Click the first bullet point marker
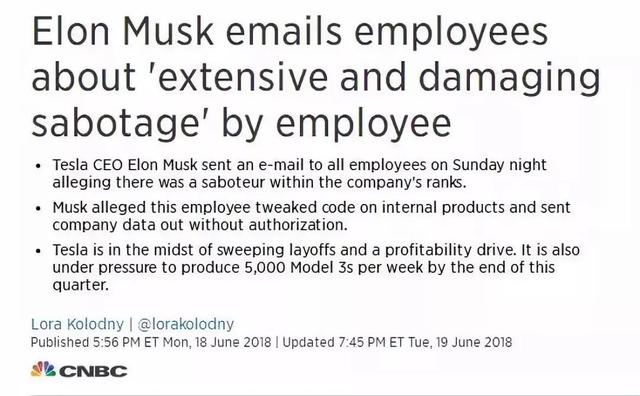This screenshot has height=396, width=640. (38, 166)
